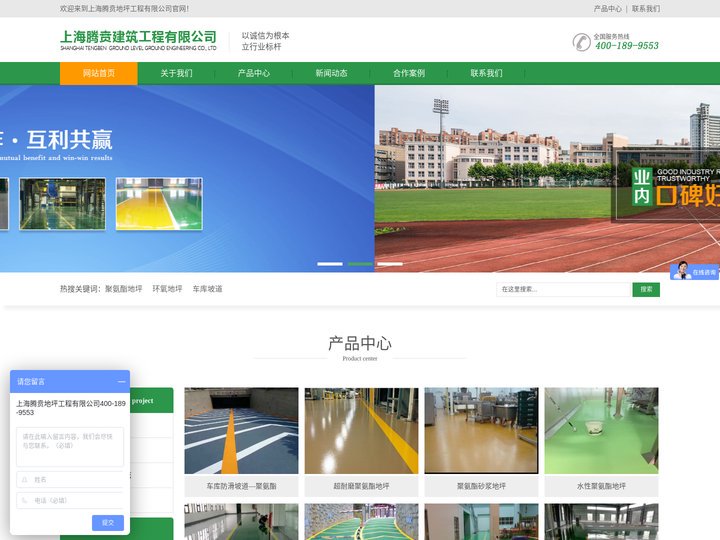Submit the message with 提交 button
The image size is (720, 540).
(108, 523)
